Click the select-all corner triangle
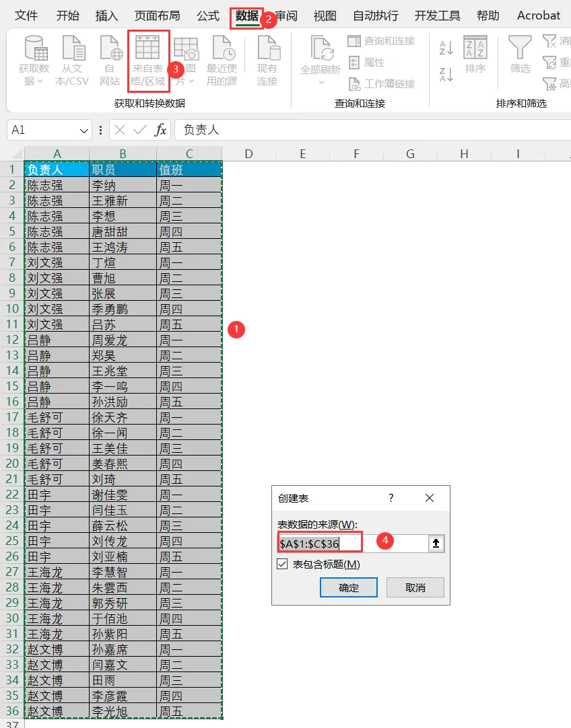This screenshot has width=571, height=728. click(x=17, y=154)
